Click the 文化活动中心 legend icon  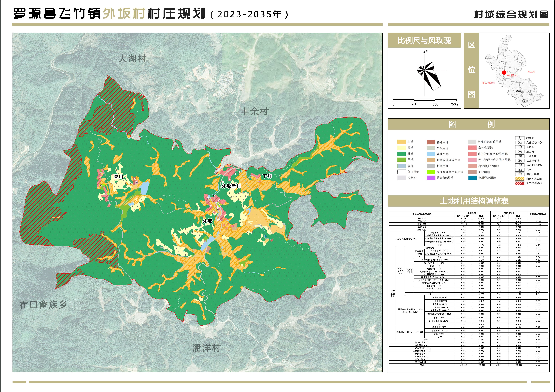click(520, 143)
